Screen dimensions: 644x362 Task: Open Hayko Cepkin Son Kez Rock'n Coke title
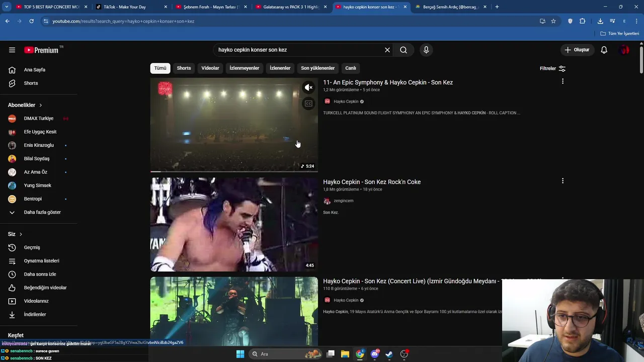click(372, 182)
